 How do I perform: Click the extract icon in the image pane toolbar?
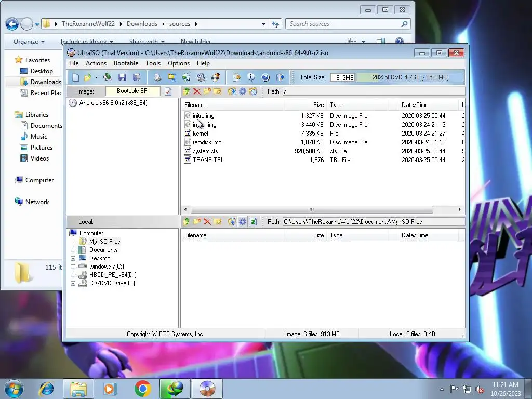pyautogui.click(x=232, y=91)
